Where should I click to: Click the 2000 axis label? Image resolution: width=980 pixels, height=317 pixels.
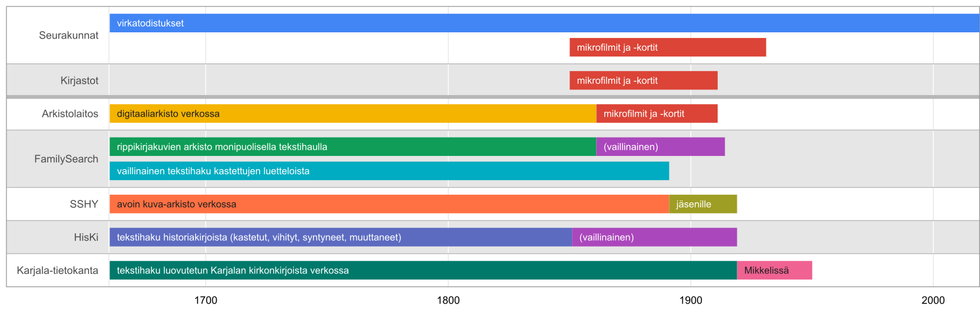[x=932, y=299]
